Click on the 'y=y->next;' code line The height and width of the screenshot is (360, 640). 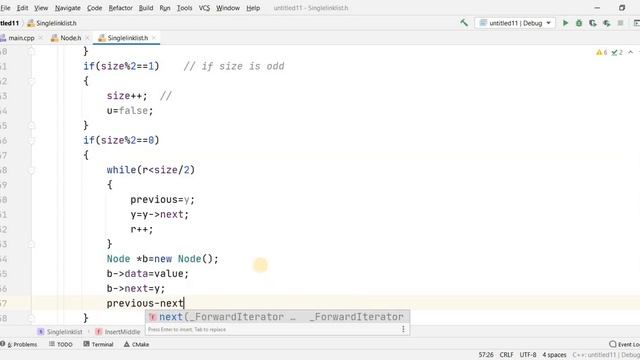(160, 215)
